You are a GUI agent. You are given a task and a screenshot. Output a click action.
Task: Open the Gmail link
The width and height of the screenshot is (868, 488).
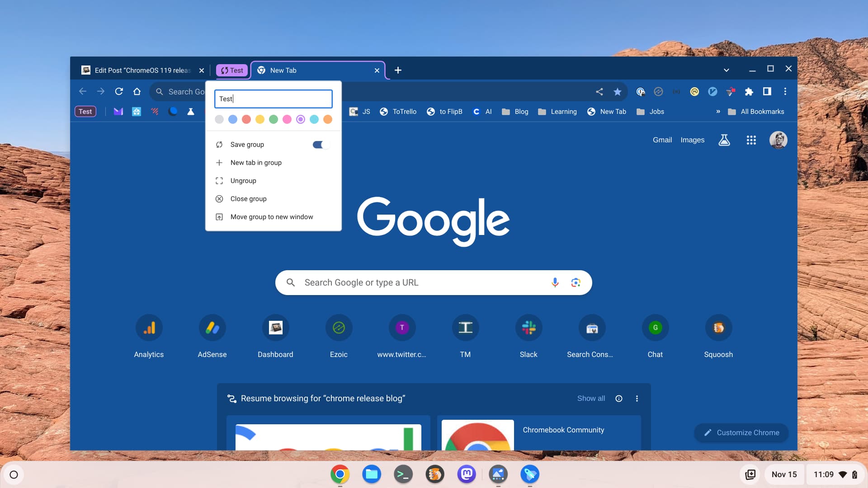click(662, 140)
